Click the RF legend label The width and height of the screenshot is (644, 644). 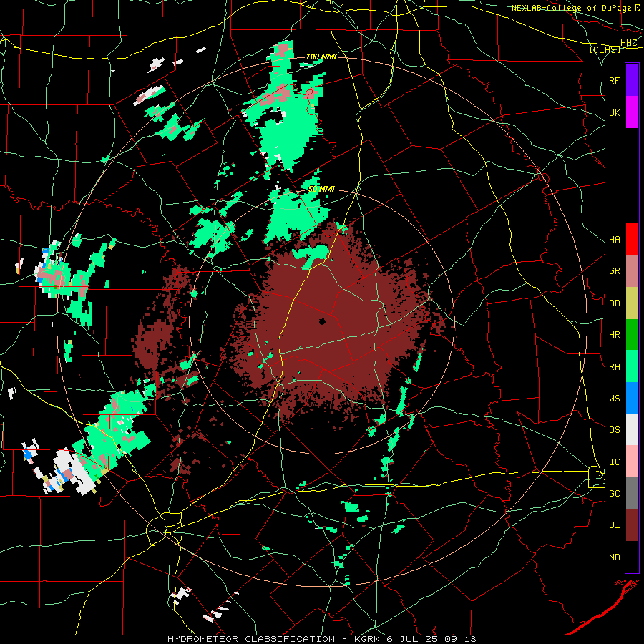[x=614, y=80]
